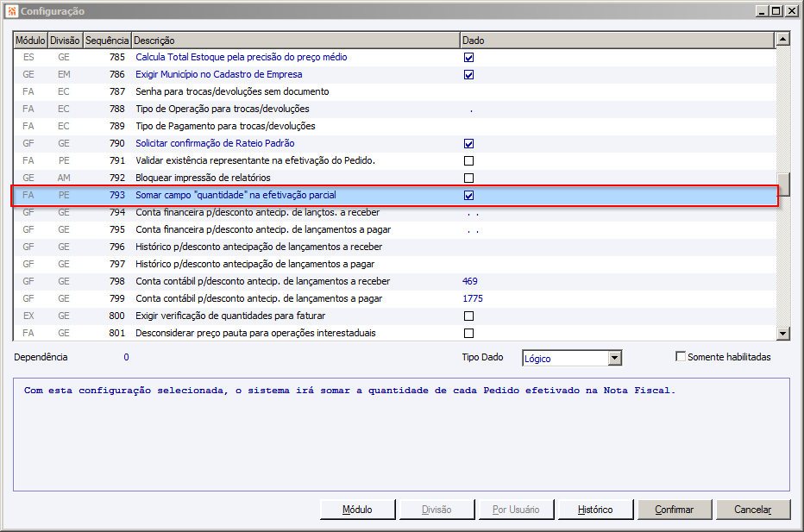Select row 789 Tipo de Pagamento para trocas/devoluções

[x=393, y=126]
